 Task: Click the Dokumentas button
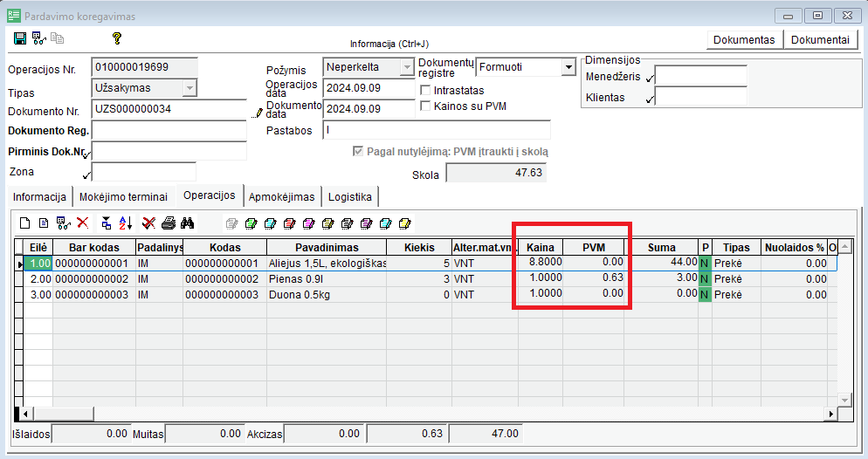[744, 40]
